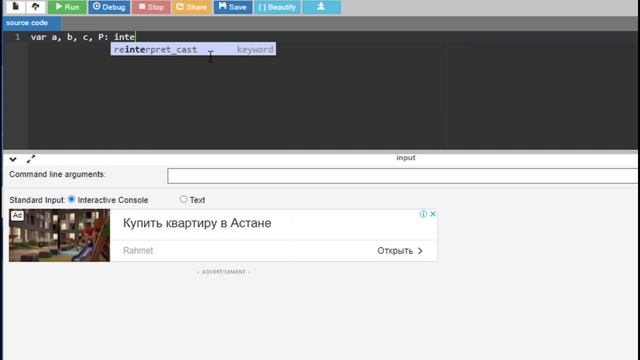Focus the Command line arguments field
Screen dimensions: 640x360
402,176
